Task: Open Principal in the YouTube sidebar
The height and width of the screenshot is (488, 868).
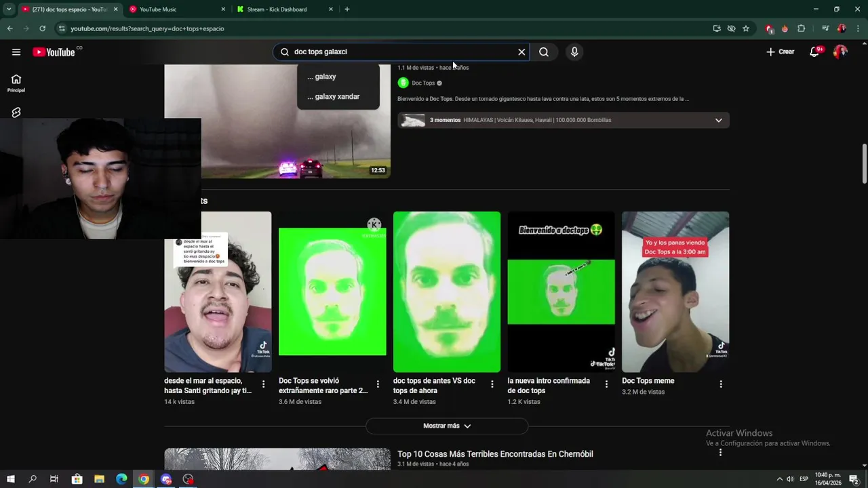Action: [16, 83]
